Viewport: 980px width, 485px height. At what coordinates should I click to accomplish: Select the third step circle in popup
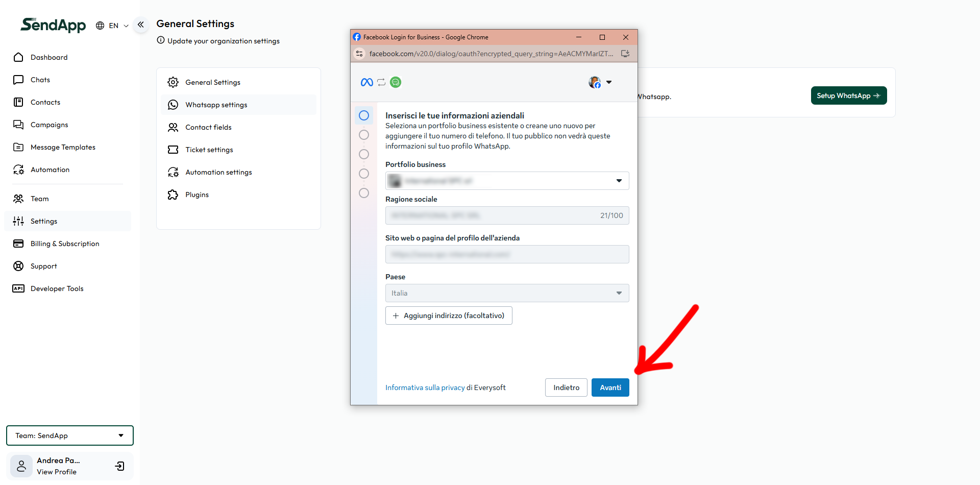364,154
